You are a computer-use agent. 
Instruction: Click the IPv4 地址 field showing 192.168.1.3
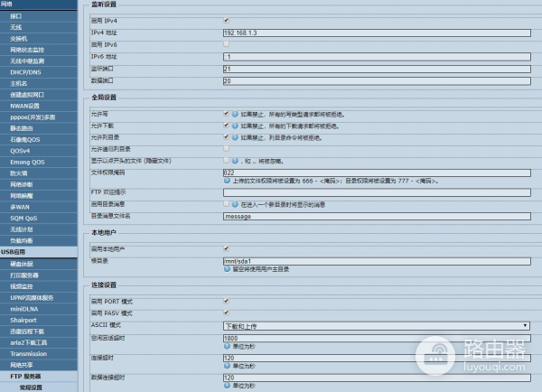[x=377, y=33]
